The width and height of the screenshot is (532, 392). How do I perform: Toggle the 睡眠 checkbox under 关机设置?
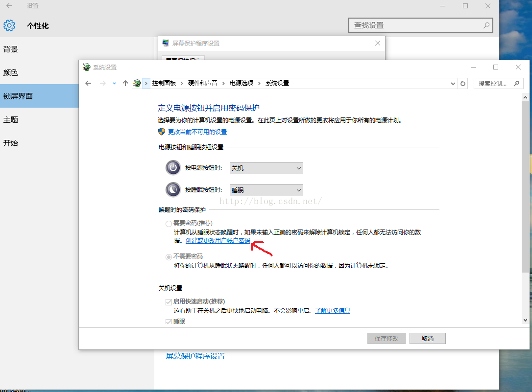(169, 322)
